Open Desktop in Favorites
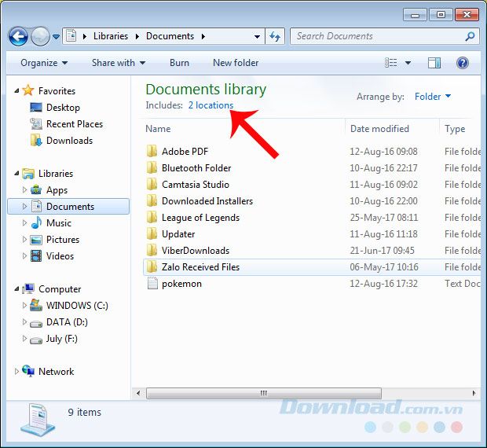 pos(63,108)
